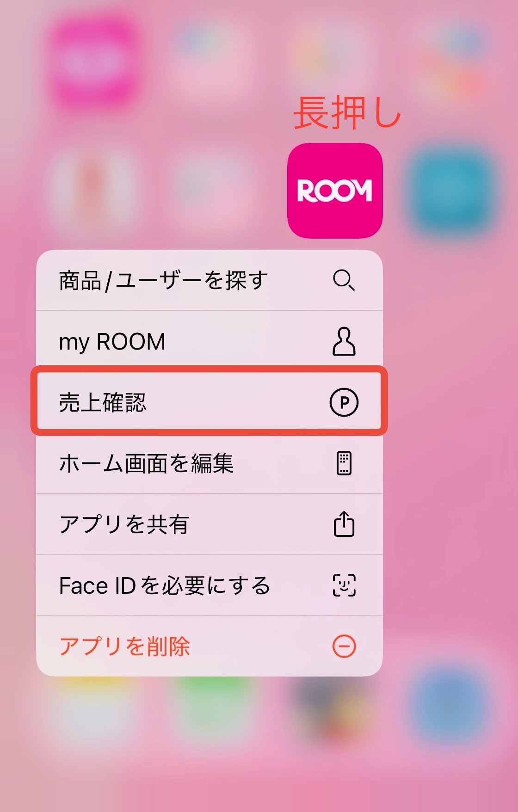Viewport: 518px width, 812px height.
Task: Choose 売上確認 from the menu
Action: pos(210,402)
